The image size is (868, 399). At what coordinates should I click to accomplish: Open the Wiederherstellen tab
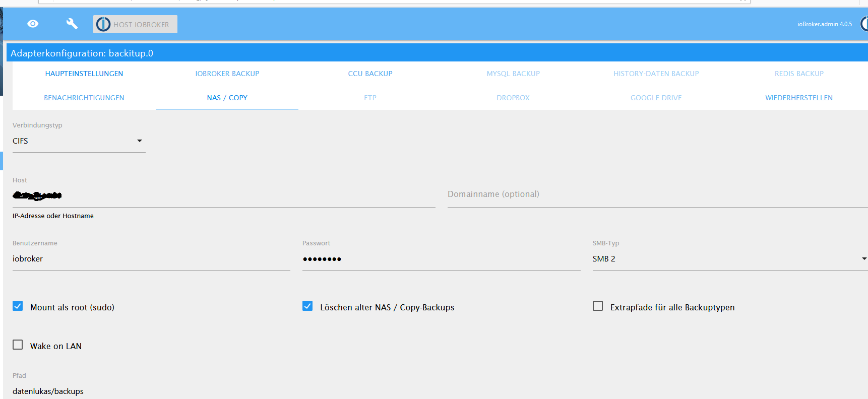[799, 98]
